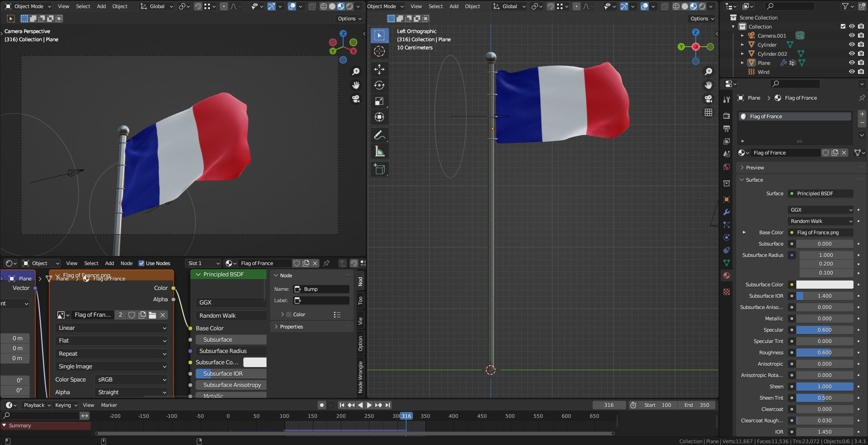Click the Options button in the viewport header
The height and width of the screenshot is (445, 868).
[x=349, y=18]
